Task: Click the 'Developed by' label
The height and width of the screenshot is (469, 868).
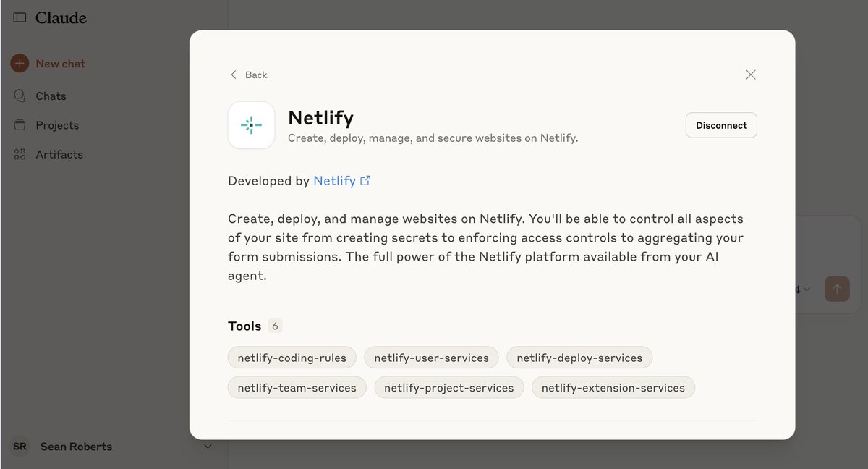Action: (x=268, y=181)
